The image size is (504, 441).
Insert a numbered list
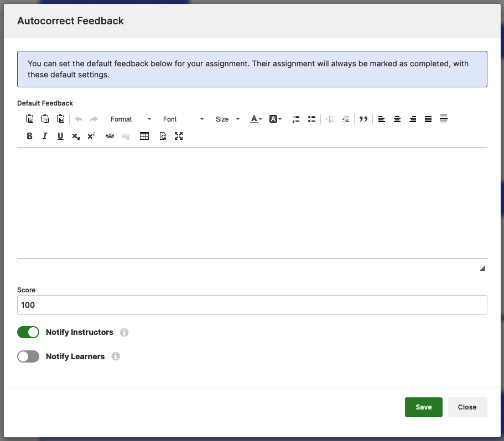(296, 119)
